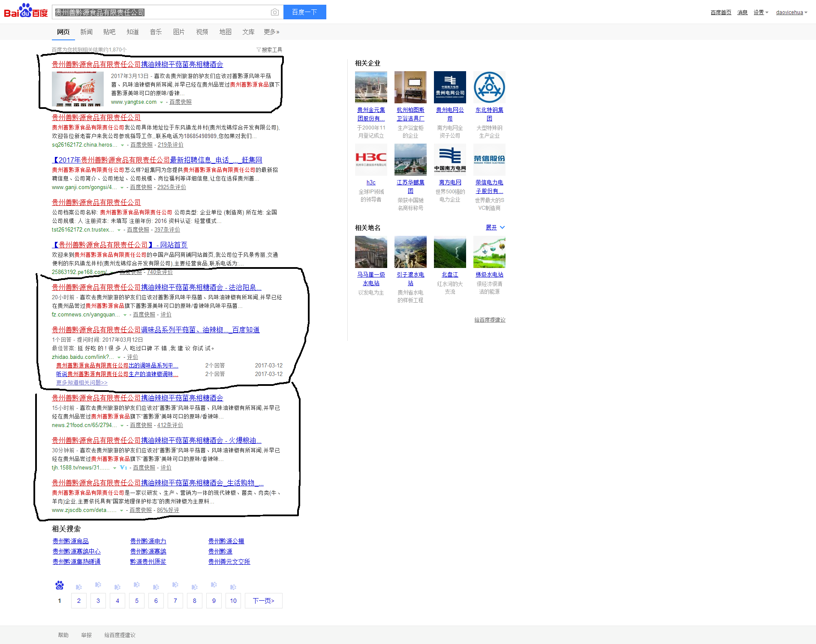Expand news.21food.cn result dropdown arrow
This screenshot has height=644, width=816.
point(122,425)
